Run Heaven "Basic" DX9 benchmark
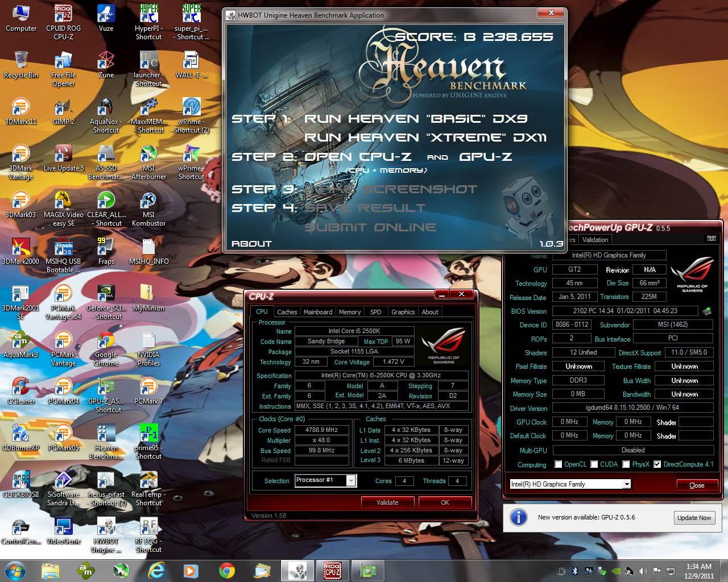Screen dimensions: 728x582 click(416, 119)
